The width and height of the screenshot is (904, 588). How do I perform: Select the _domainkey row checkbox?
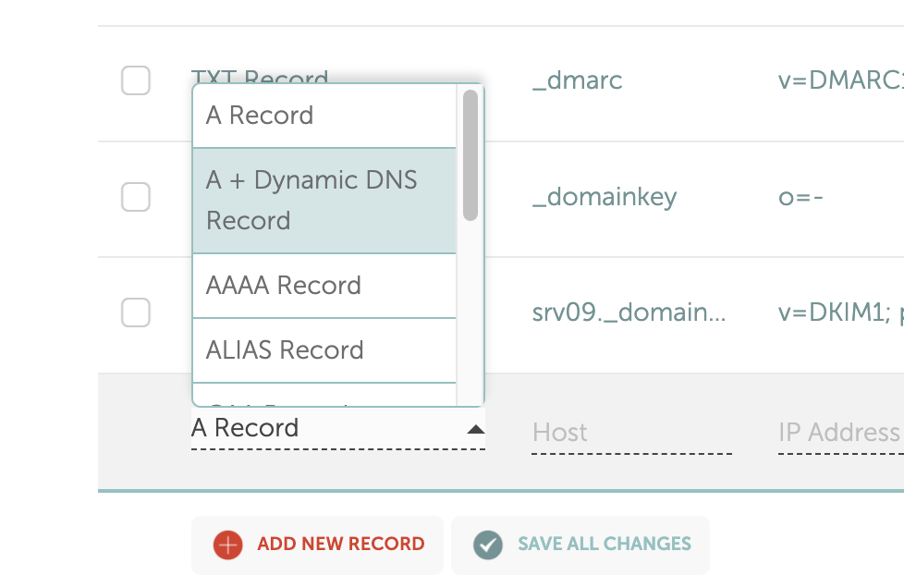[136, 196]
